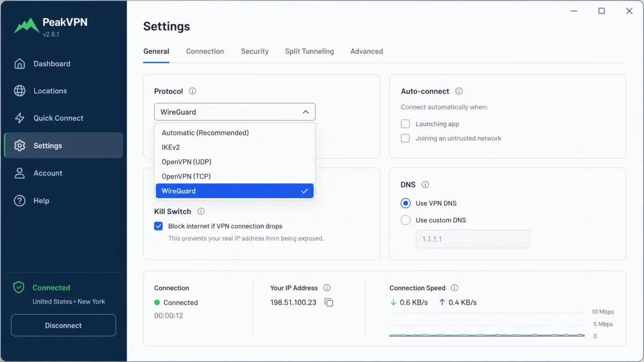Maximize the PeakVPN window
644x362 pixels.
coord(602,11)
